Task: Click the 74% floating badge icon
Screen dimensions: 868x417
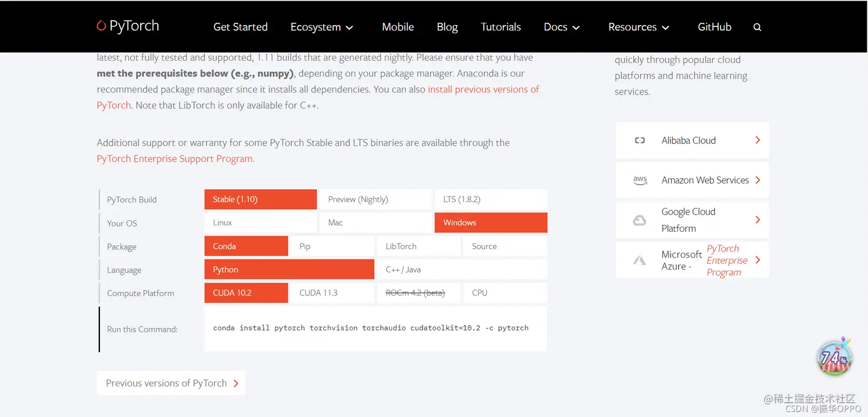Action: click(834, 357)
